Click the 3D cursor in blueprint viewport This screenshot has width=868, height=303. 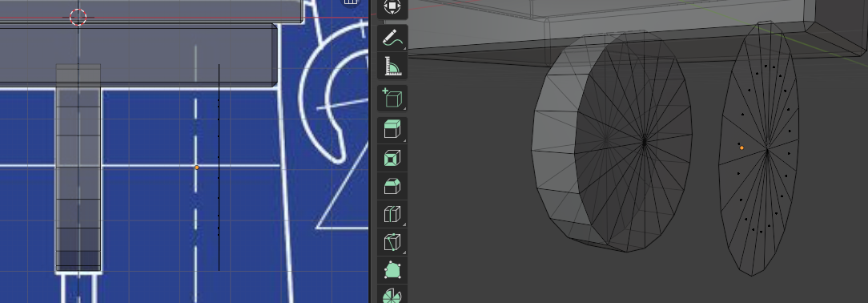coord(78,17)
